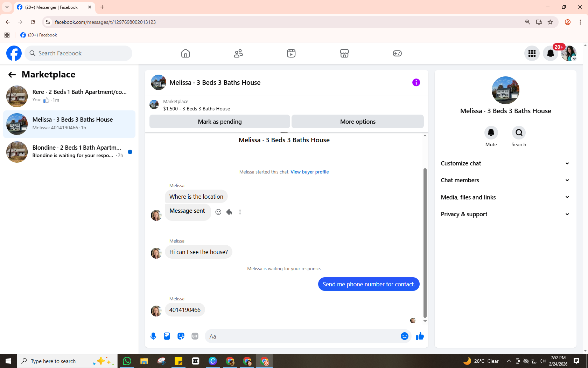
Task: Click Melissa's message '4014190466'
Action: (185, 310)
